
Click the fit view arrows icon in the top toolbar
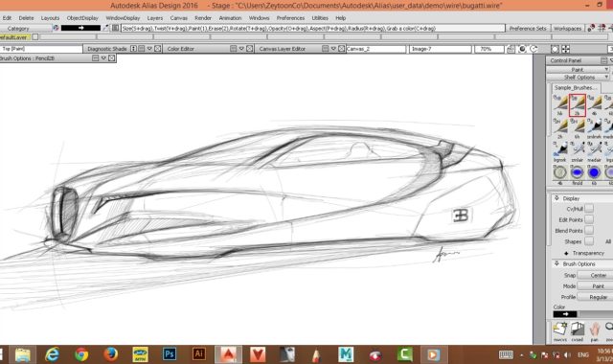(566, 49)
